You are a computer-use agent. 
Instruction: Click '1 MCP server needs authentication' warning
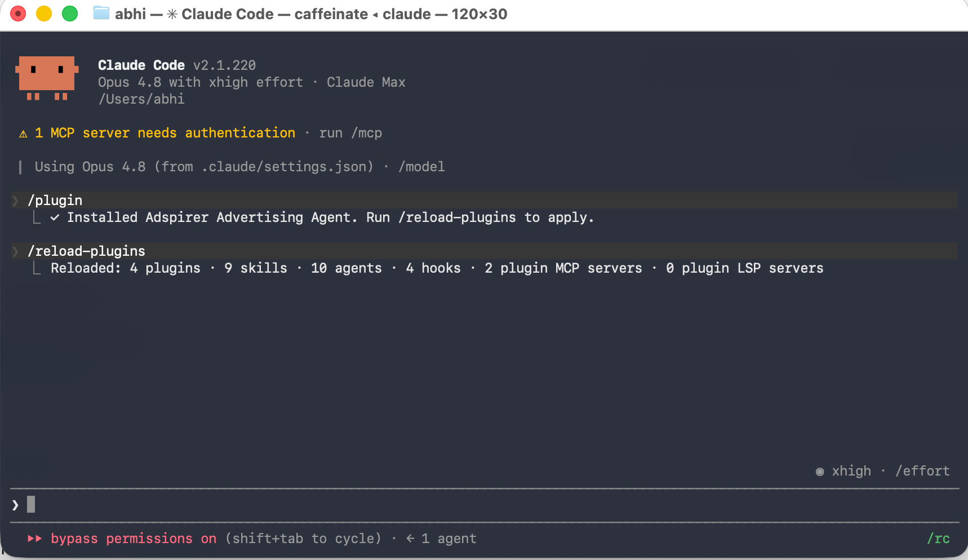tap(165, 133)
